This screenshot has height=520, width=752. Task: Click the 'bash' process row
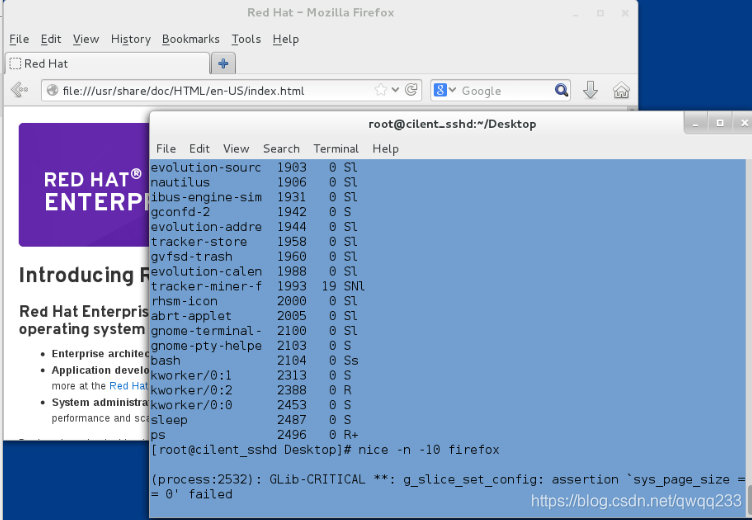pyautogui.click(x=255, y=361)
